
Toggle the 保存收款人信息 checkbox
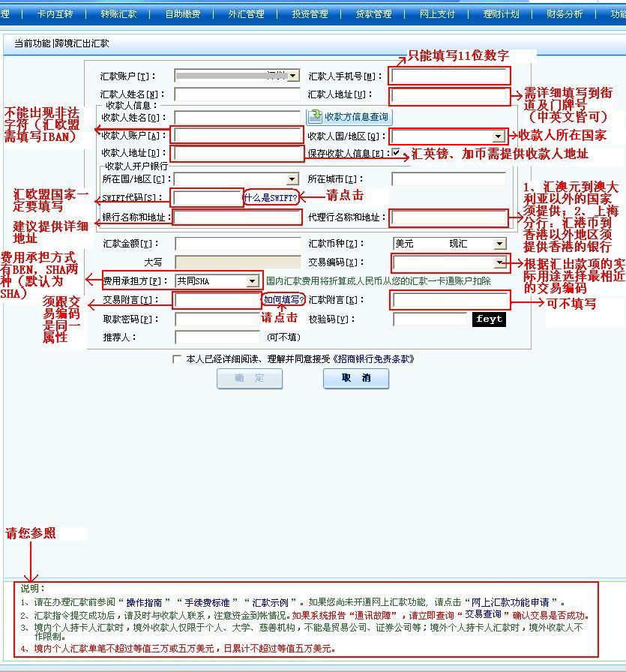tap(396, 152)
